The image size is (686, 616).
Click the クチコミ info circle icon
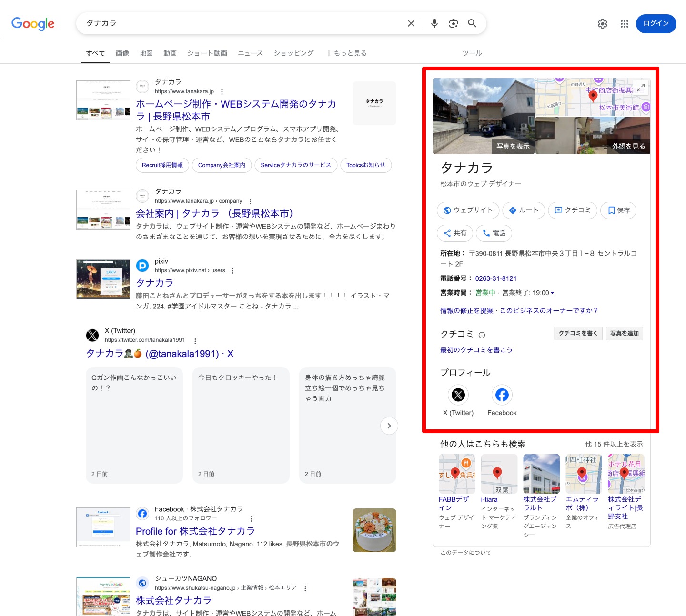(482, 335)
